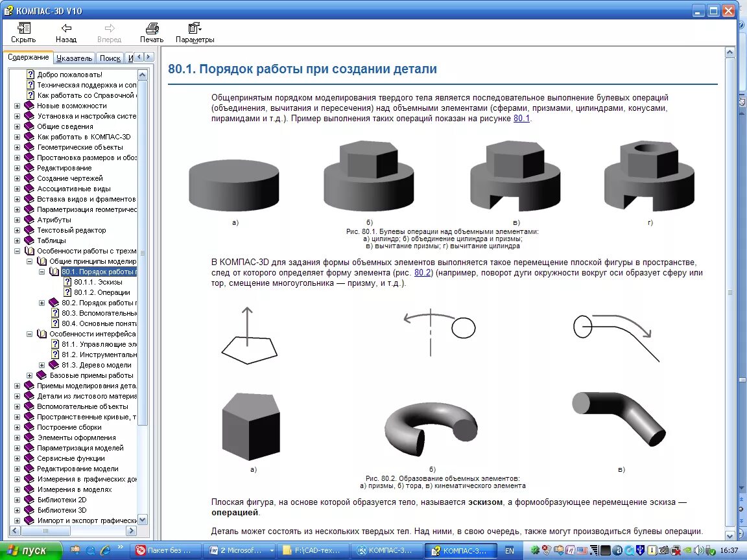Expand the 81.3. Дерево модели node
747x560 pixels.
click(42, 366)
